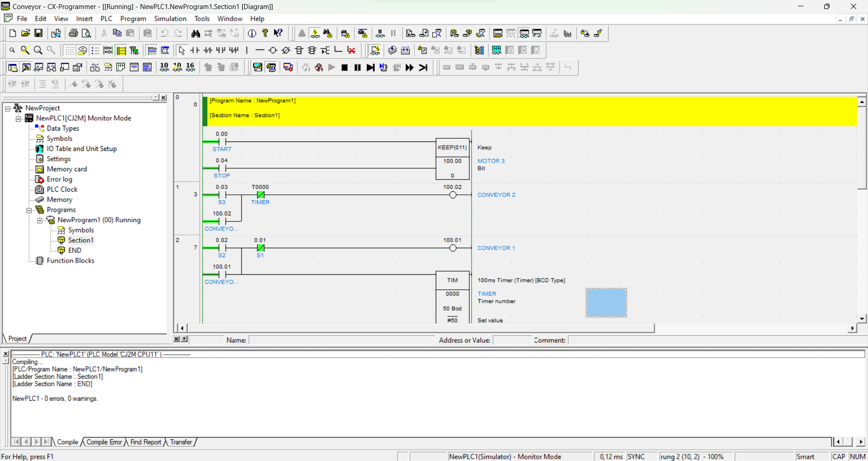Toggle the selection mode arrow tool
This screenshot has height=461, width=868.
(x=182, y=50)
